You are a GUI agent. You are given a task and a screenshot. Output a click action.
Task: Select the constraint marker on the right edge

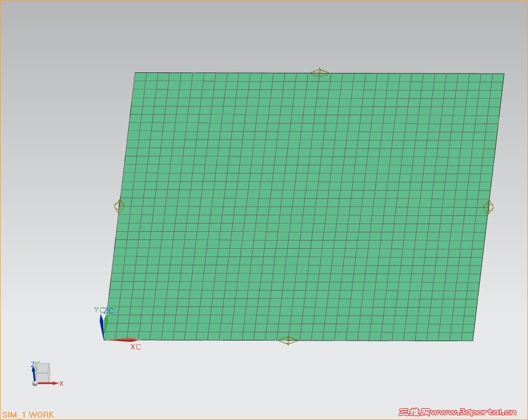489,207
